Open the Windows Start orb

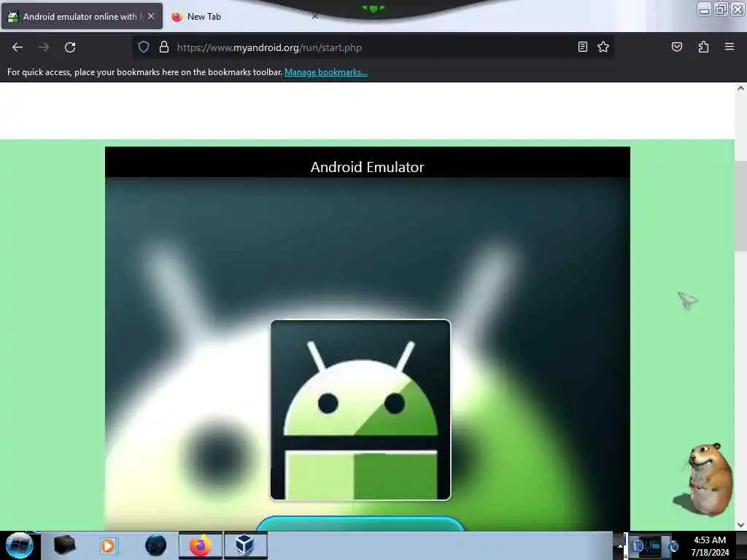19,545
